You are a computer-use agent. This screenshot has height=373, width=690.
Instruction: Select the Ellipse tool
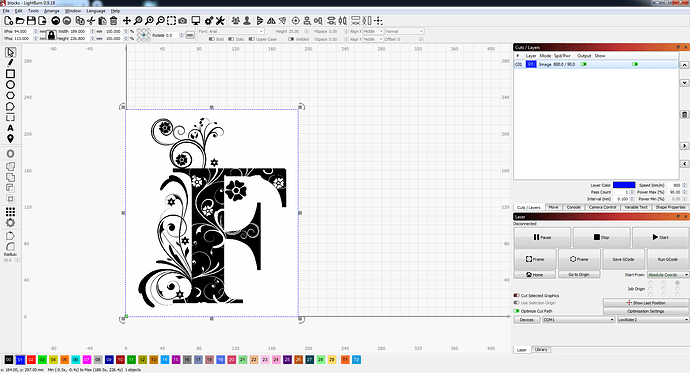pos(10,85)
